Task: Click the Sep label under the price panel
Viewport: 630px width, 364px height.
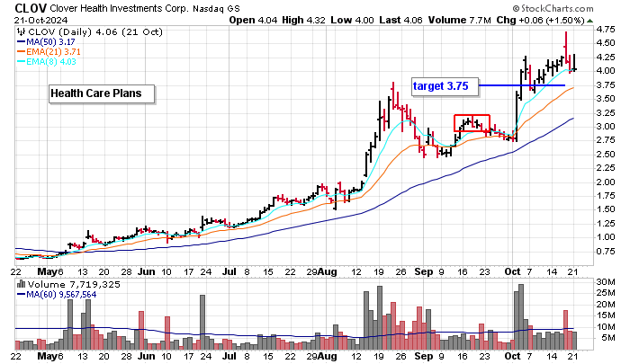Action: pyautogui.click(x=424, y=272)
